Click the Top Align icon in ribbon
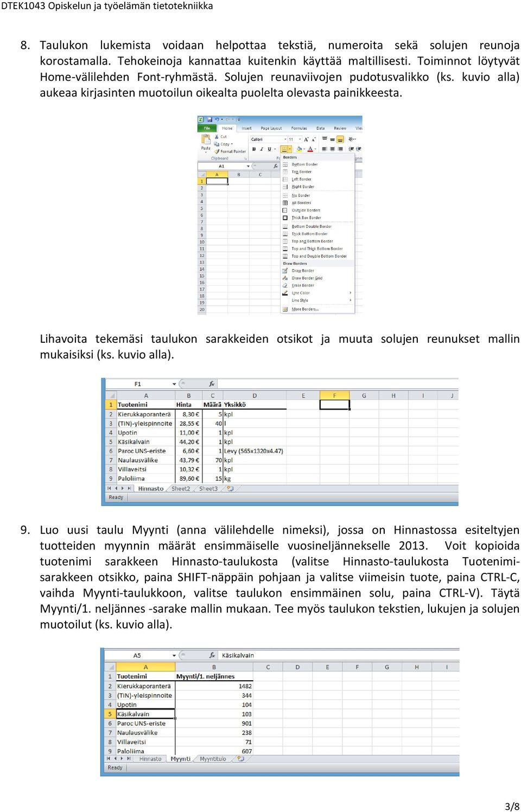Viewport: 521px width, 812px height. click(x=325, y=139)
